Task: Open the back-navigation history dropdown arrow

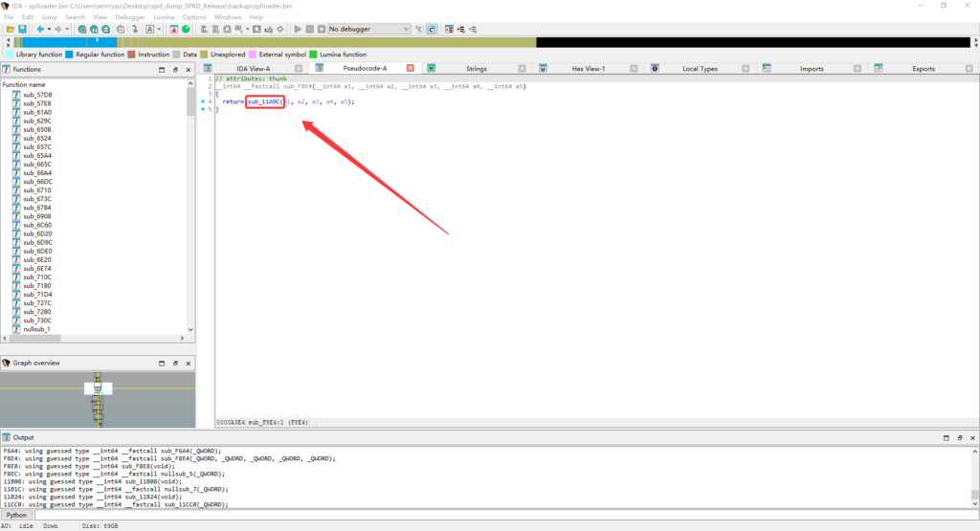Action: pyautogui.click(x=49, y=29)
